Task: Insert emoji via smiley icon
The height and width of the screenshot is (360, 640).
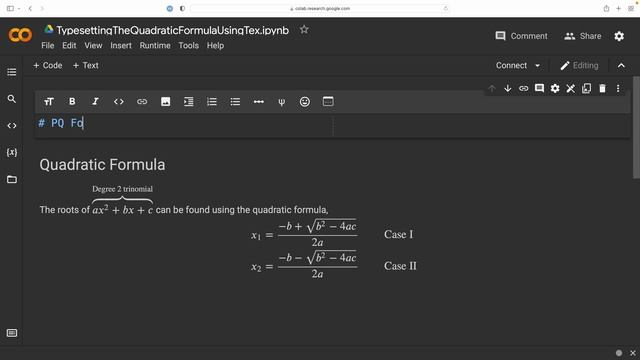Action: tap(304, 102)
